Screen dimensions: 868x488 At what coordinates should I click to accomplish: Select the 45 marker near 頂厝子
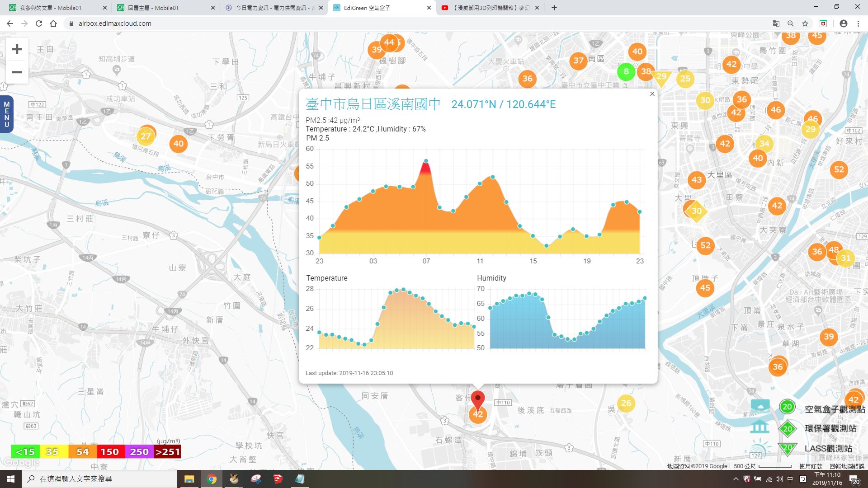point(705,288)
